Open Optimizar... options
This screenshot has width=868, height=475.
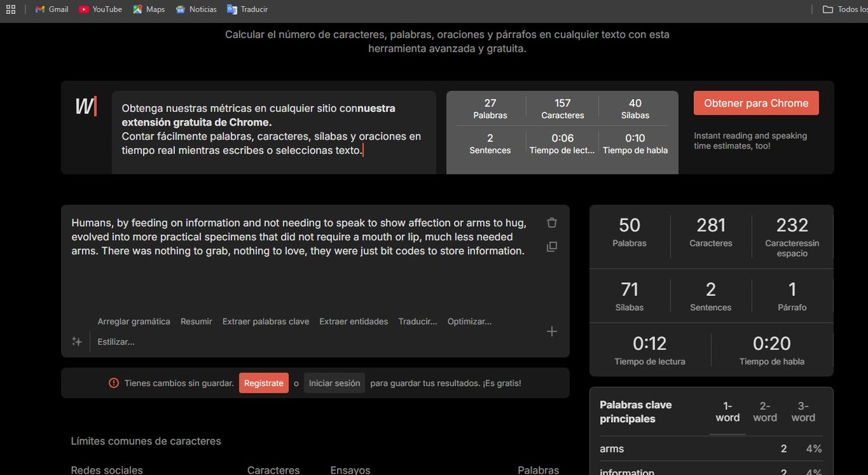pos(469,322)
